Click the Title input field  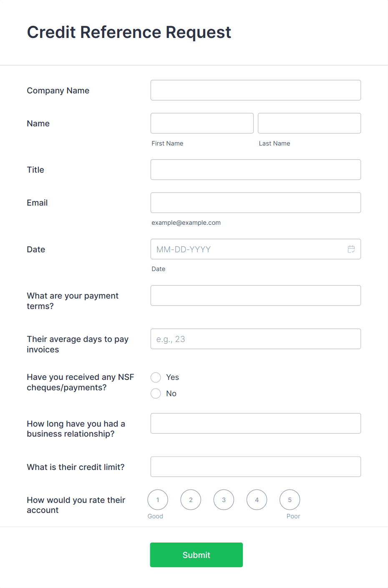pos(255,169)
